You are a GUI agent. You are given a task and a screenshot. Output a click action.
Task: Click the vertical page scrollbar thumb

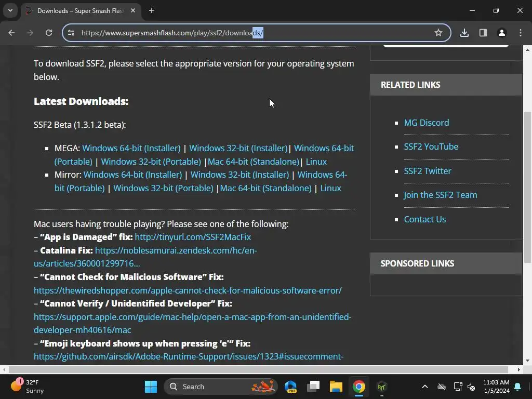pyautogui.click(x=527, y=187)
